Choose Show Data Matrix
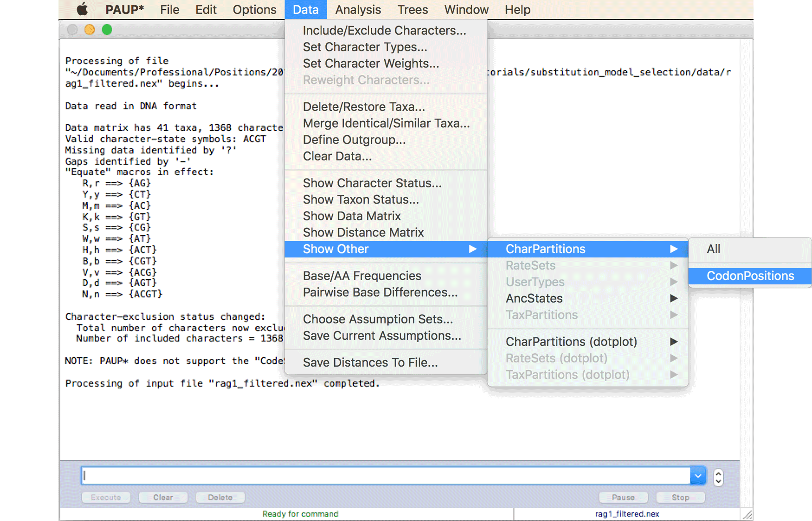This screenshot has width=812, height=521. (x=386, y=216)
